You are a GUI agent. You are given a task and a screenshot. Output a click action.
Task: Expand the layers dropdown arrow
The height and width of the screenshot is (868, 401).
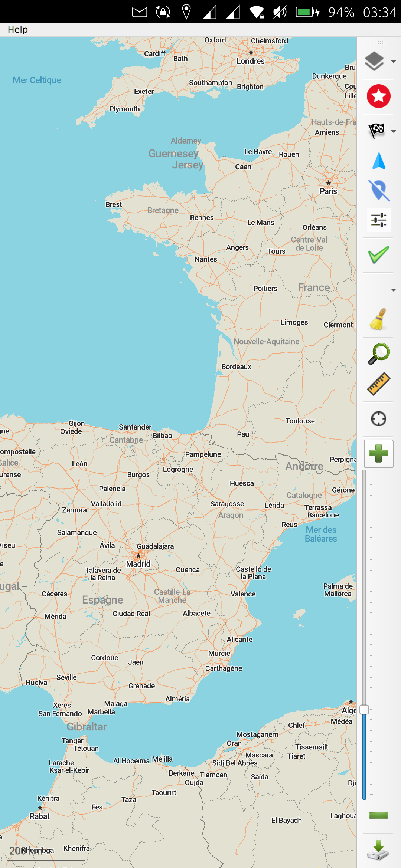394,62
